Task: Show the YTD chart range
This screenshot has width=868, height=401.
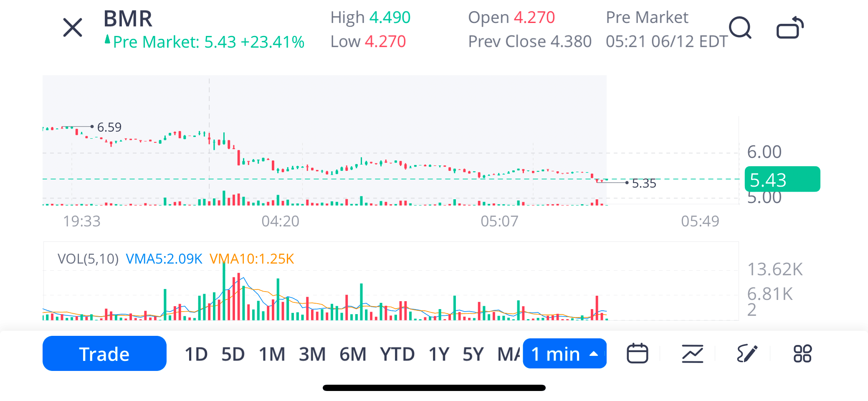Action: [x=397, y=354]
